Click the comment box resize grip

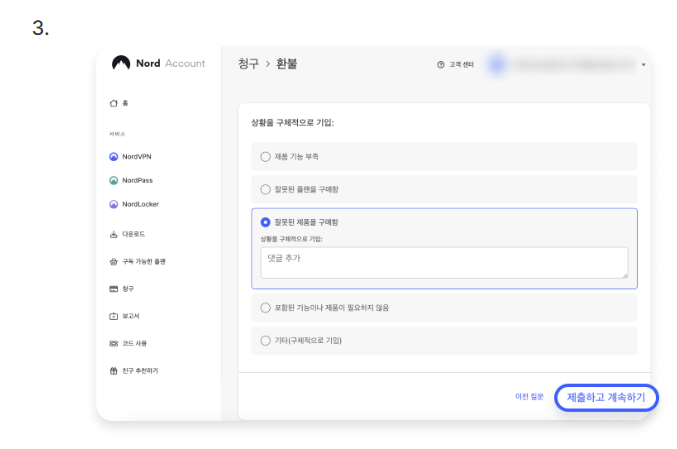[625, 275]
